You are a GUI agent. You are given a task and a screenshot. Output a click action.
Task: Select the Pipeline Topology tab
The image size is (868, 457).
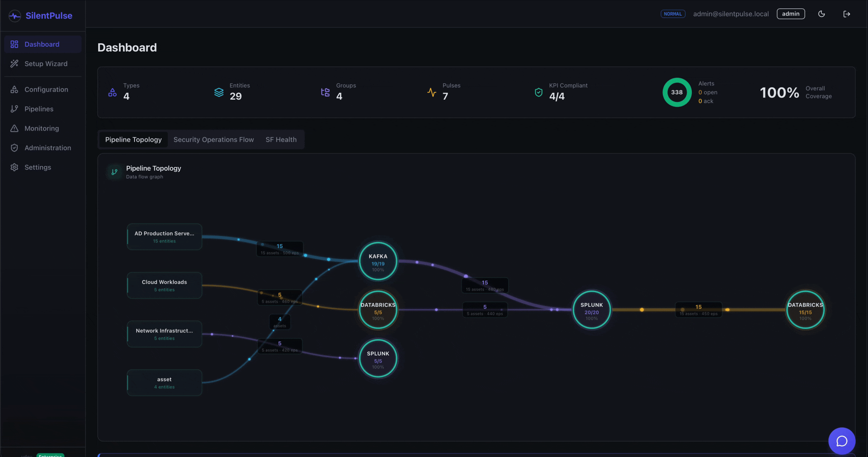tap(133, 140)
